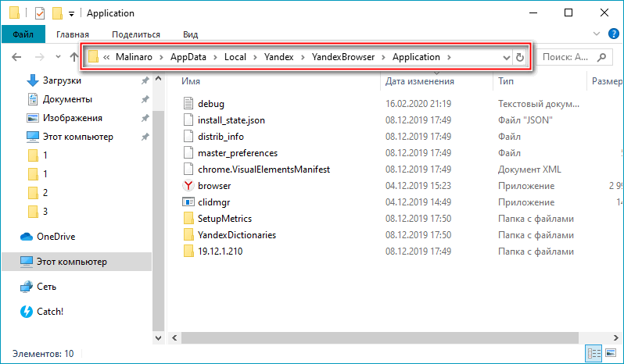Switch to details view in status bar

pyautogui.click(x=594, y=354)
